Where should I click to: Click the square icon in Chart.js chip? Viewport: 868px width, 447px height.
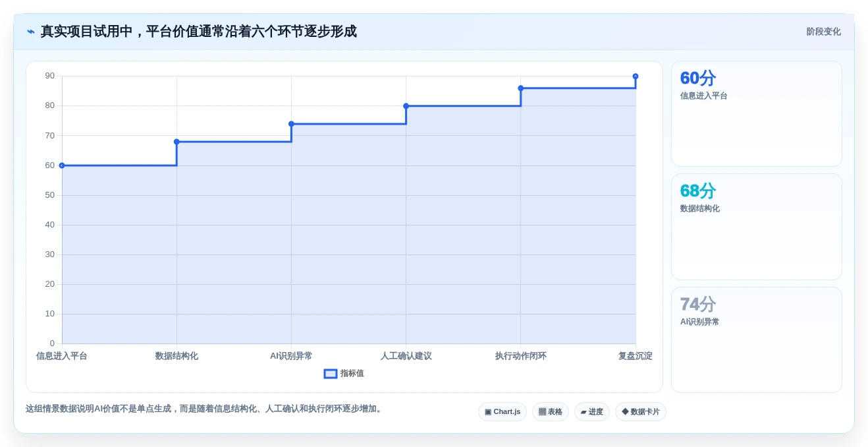point(488,412)
